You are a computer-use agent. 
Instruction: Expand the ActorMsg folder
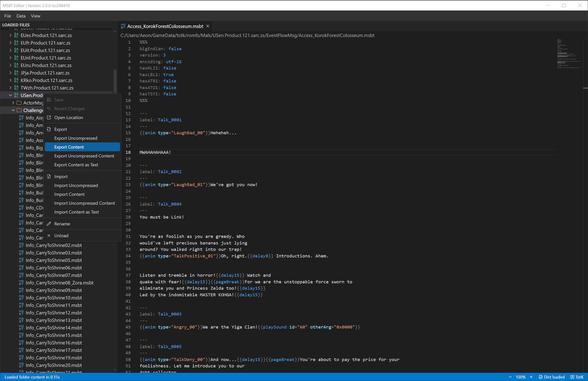click(x=13, y=103)
